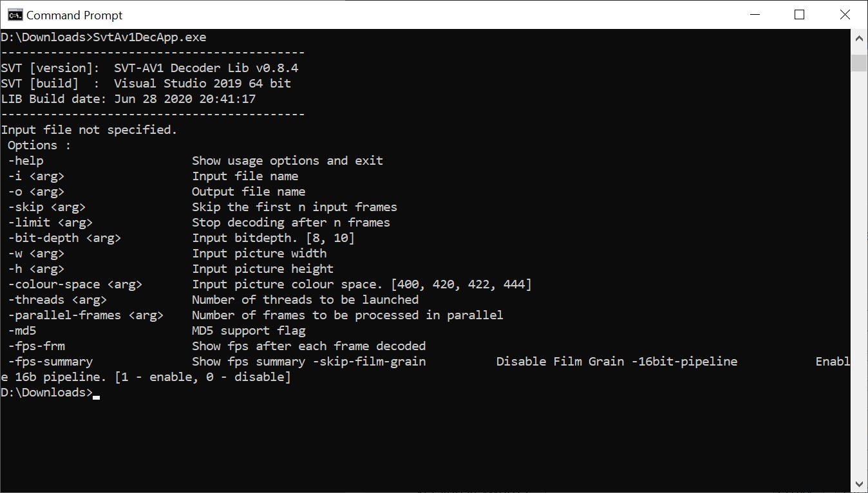The image size is (868, 493).
Task: Click the -threads <arg> option text
Action: [57, 300]
